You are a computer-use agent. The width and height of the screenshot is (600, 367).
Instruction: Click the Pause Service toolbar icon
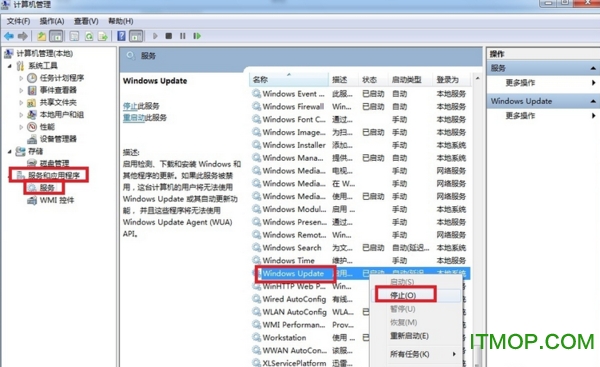point(183,36)
